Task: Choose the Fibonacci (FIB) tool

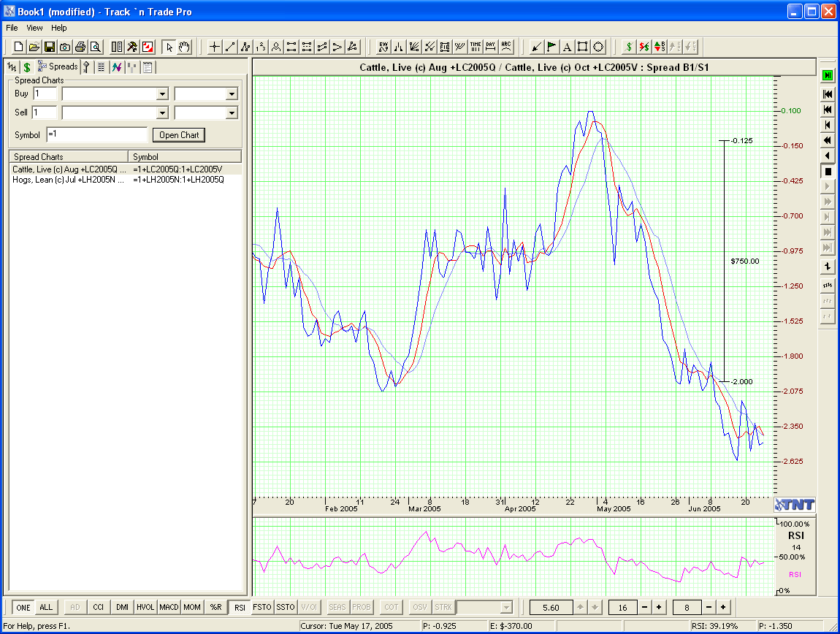Action: pos(445,47)
